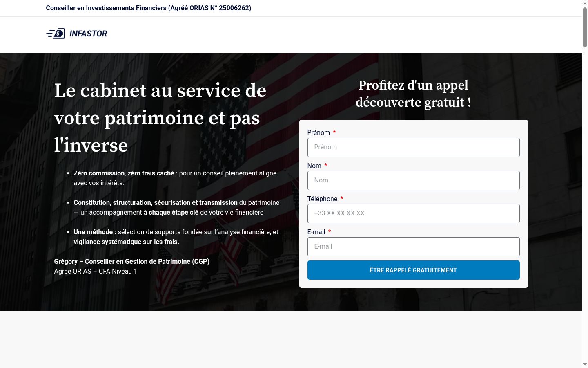Click the scrollbar up arrow
This screenshot has width=588, height=368.
585,3
